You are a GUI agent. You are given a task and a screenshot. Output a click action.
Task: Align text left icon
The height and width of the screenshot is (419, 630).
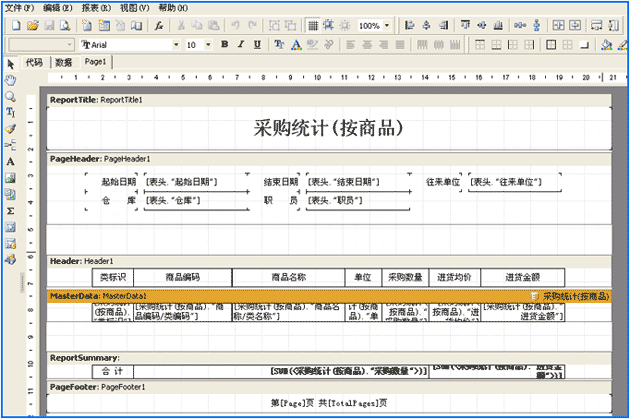pyautogui.click(x=350, y=44)
